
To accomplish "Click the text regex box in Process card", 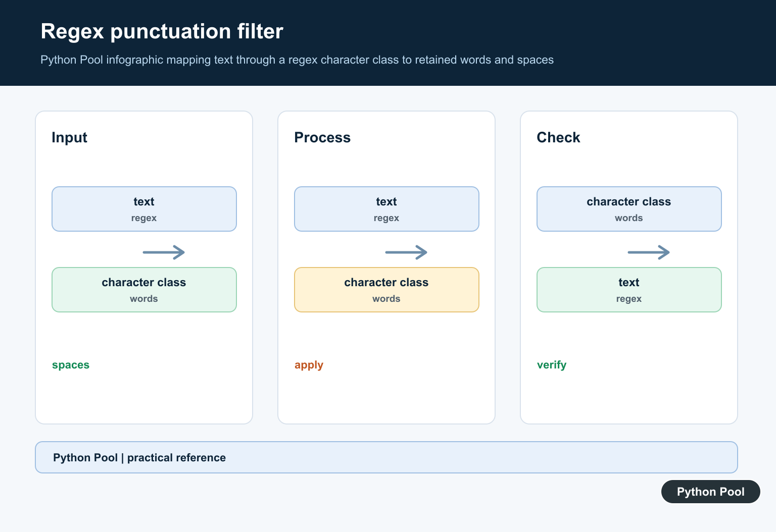I will [386, 209].
